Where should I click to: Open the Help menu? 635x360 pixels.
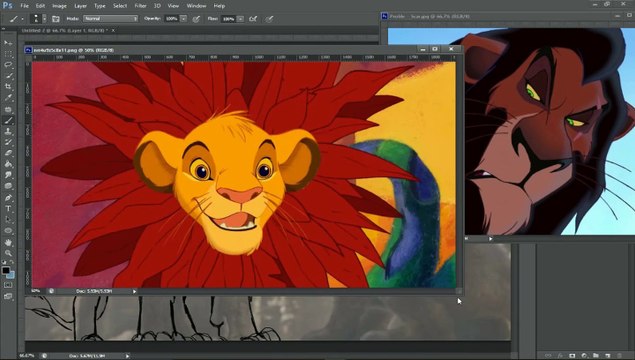219,6
